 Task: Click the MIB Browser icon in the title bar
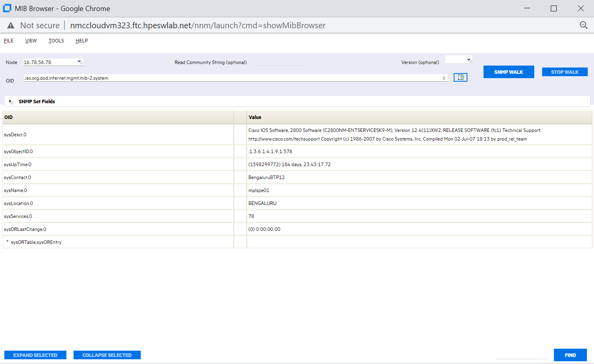pos(6,8)
